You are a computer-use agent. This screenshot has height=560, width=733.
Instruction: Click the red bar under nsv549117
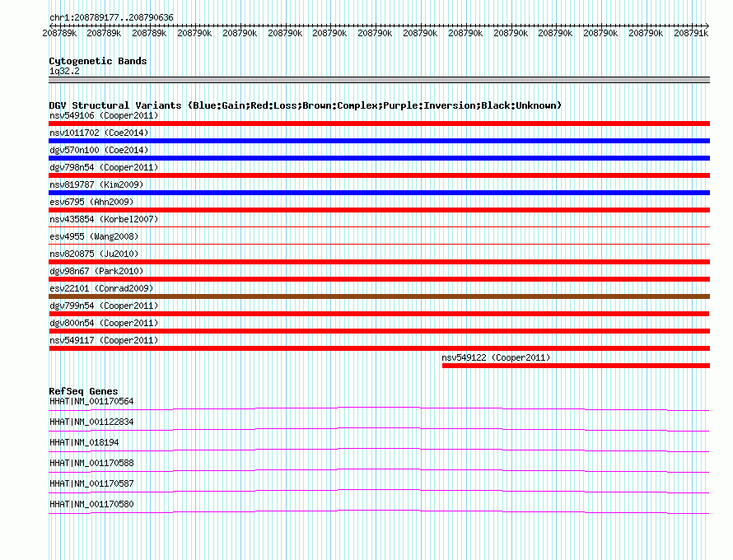point(379,348)
